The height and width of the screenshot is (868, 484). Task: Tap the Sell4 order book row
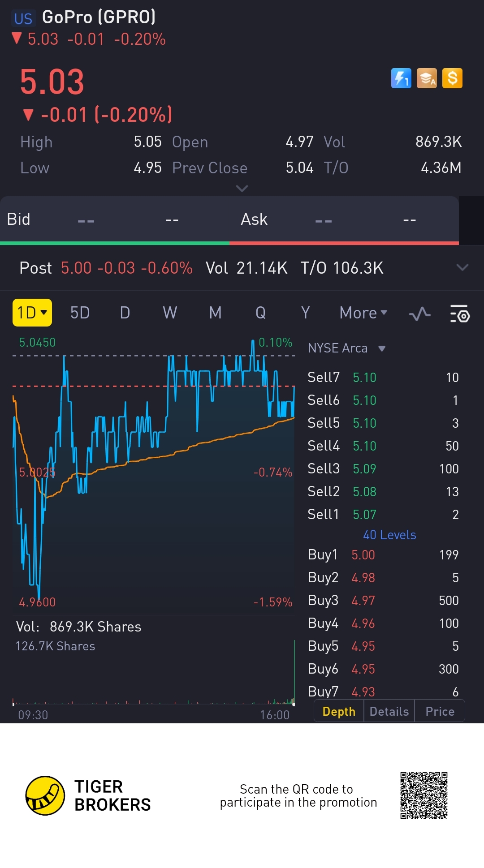383,446
